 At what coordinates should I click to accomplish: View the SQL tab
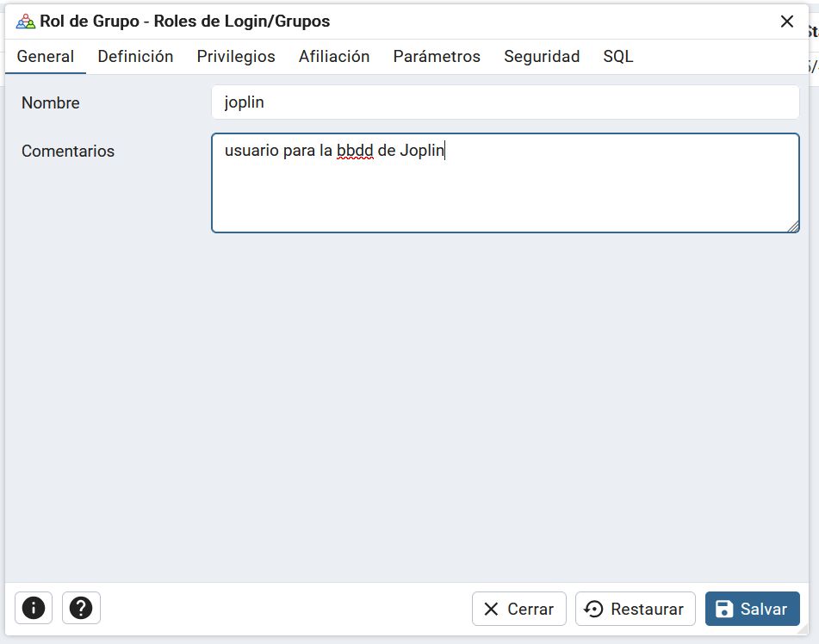pos(617,57)
